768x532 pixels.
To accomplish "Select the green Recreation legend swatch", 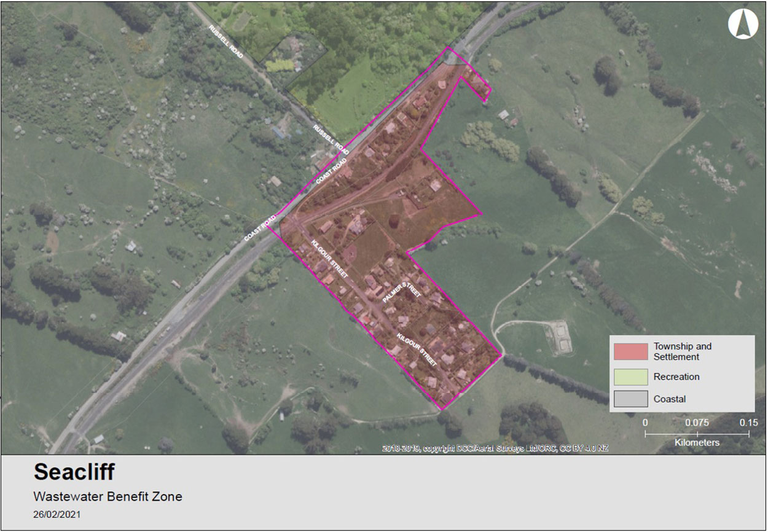I will click(x=630, y=377).
